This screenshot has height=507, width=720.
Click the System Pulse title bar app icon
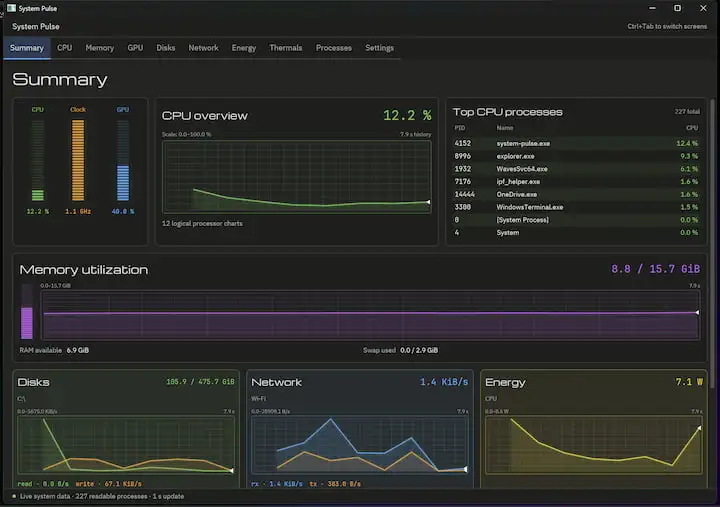click(x=11, y=8)
